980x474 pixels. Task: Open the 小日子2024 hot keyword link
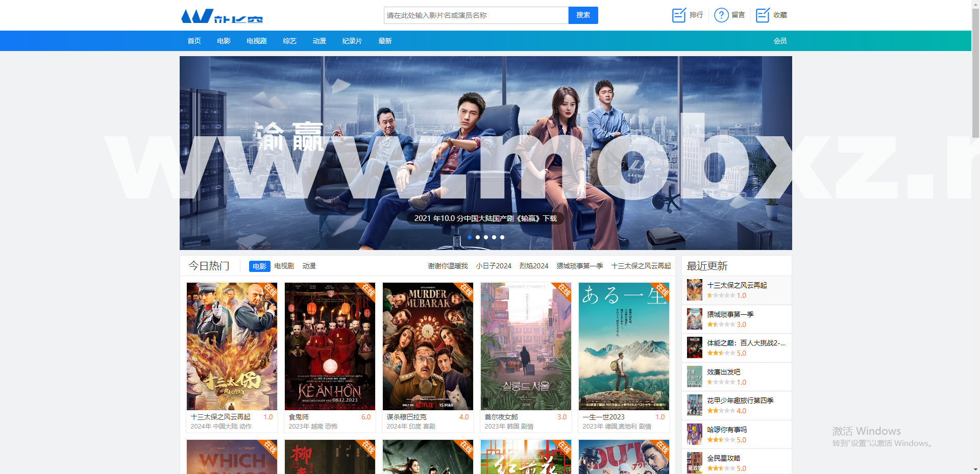pos(494,266)
